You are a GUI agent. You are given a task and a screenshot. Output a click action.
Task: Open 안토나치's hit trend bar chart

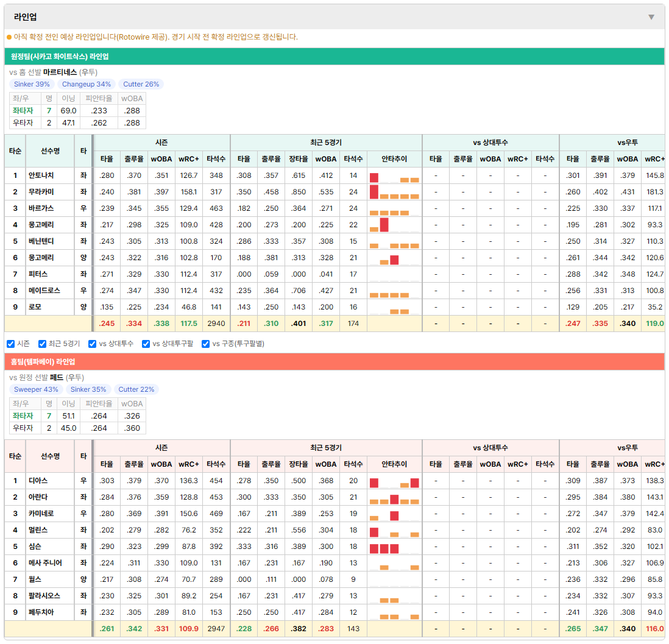[394, 175]
